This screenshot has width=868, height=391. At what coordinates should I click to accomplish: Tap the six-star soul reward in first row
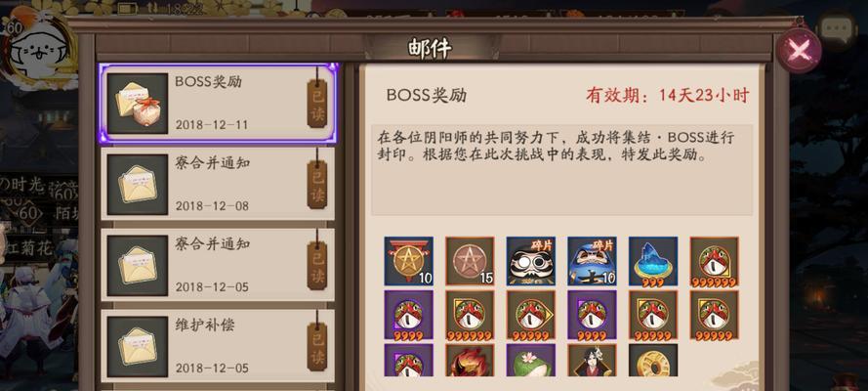point(714,261)
